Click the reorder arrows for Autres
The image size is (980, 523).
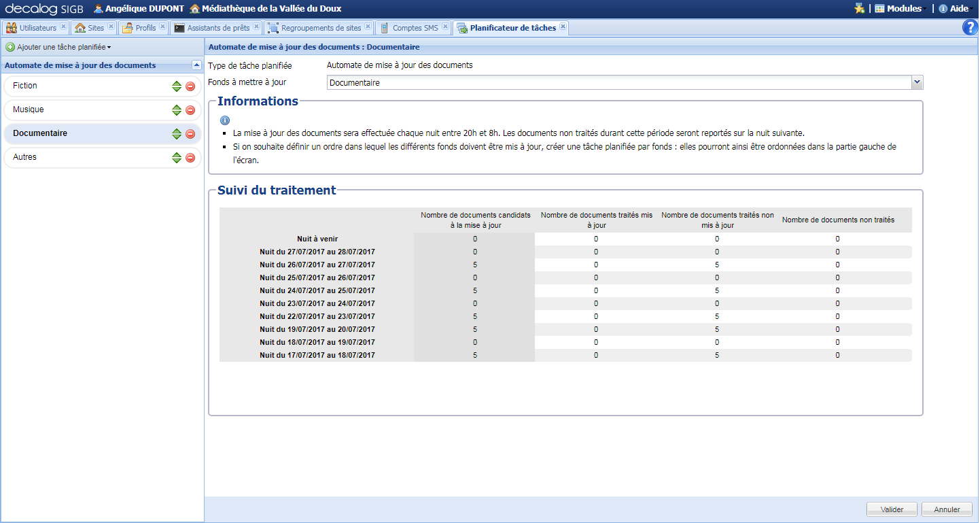click(177, 158)
